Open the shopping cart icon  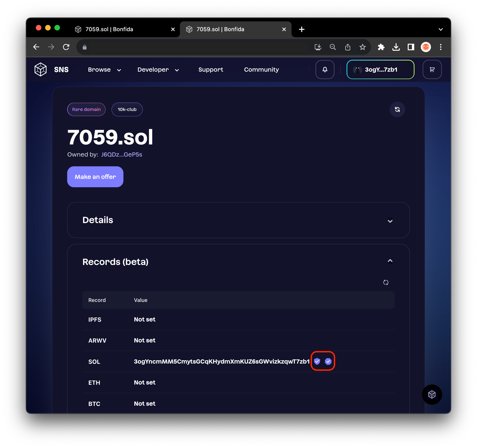tap(432, 70)
